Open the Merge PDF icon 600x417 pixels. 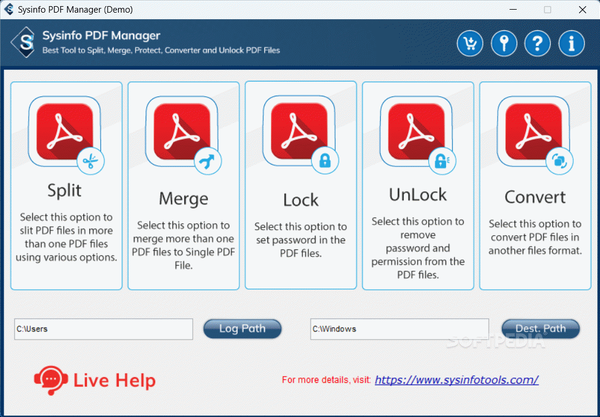(183, 134)
